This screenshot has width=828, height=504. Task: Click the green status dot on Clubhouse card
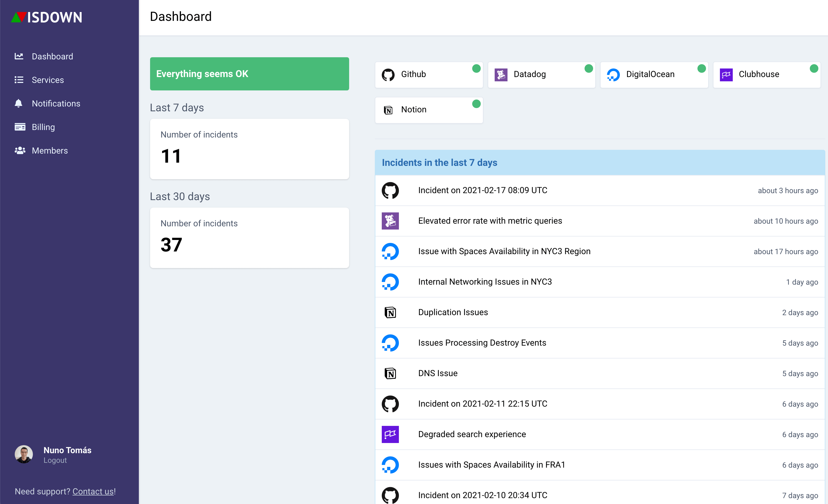[x=814, y=68]
